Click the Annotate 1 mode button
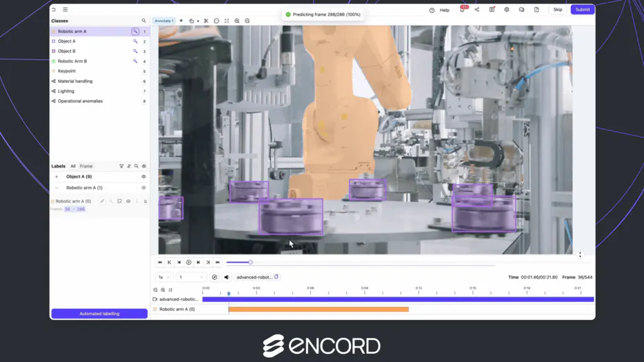The height and width of the screenshot is (362, 644). click(x=164, y=21)
